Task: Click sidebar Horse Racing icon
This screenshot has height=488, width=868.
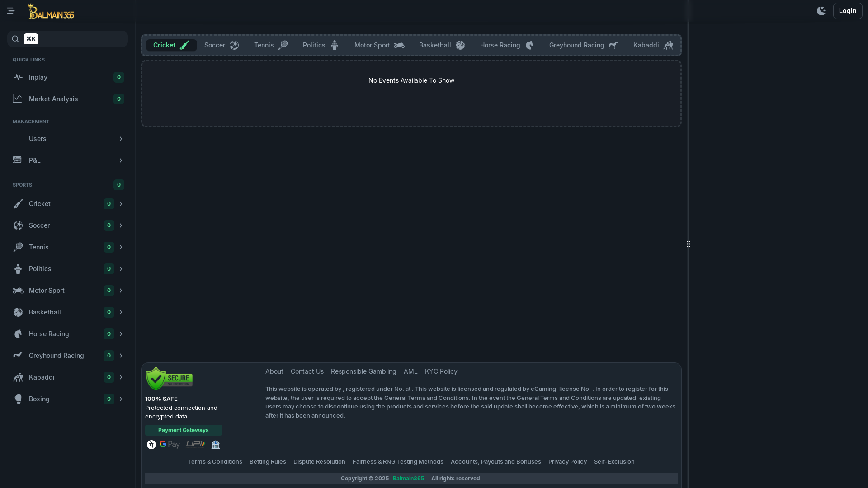Action: 18,334
